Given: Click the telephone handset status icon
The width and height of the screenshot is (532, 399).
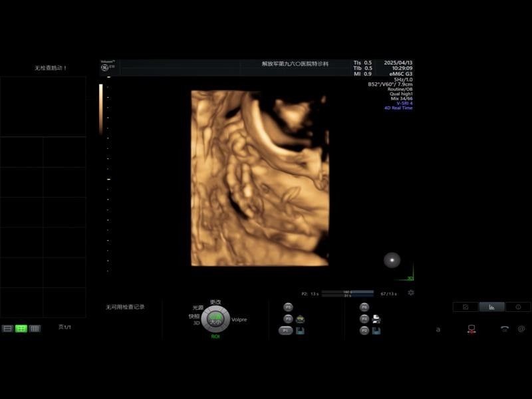Looking at the screenshot, I should click(505, 329).
